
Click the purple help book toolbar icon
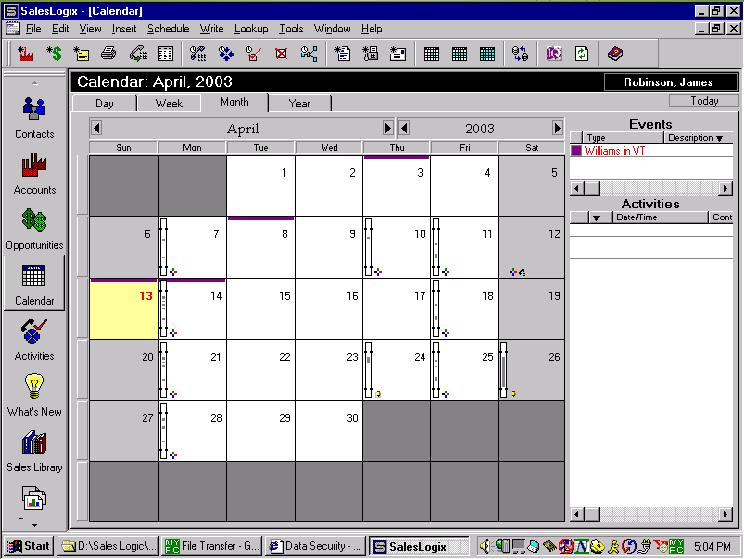[x=615, y=54]
